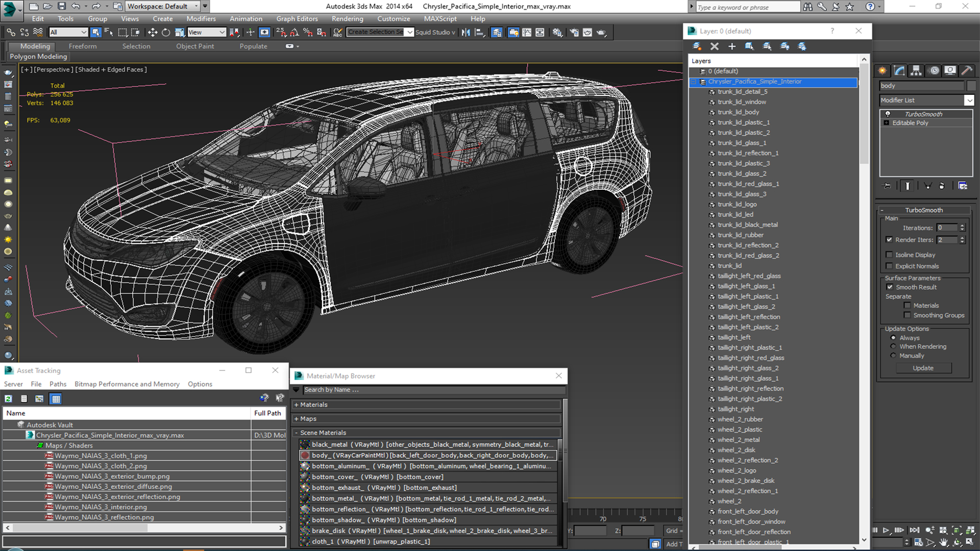The image size is (980, 551).
Task: Open the Display command panel tab
Action: pos(950,70)
